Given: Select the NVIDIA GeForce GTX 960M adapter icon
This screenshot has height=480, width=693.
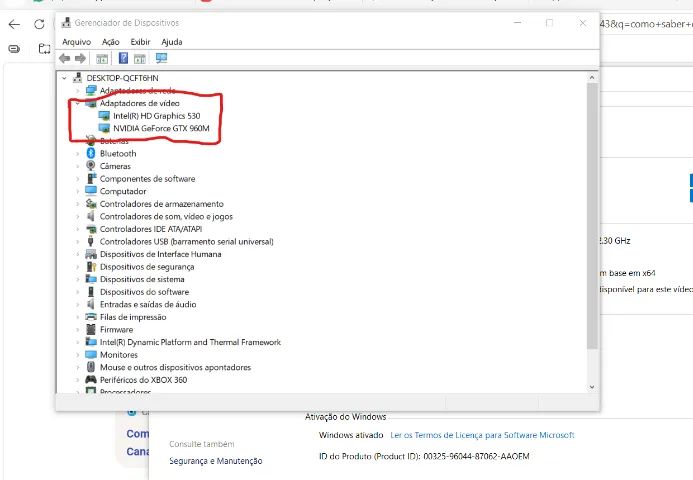Looking at the screenshot, I should click(104, 128).
